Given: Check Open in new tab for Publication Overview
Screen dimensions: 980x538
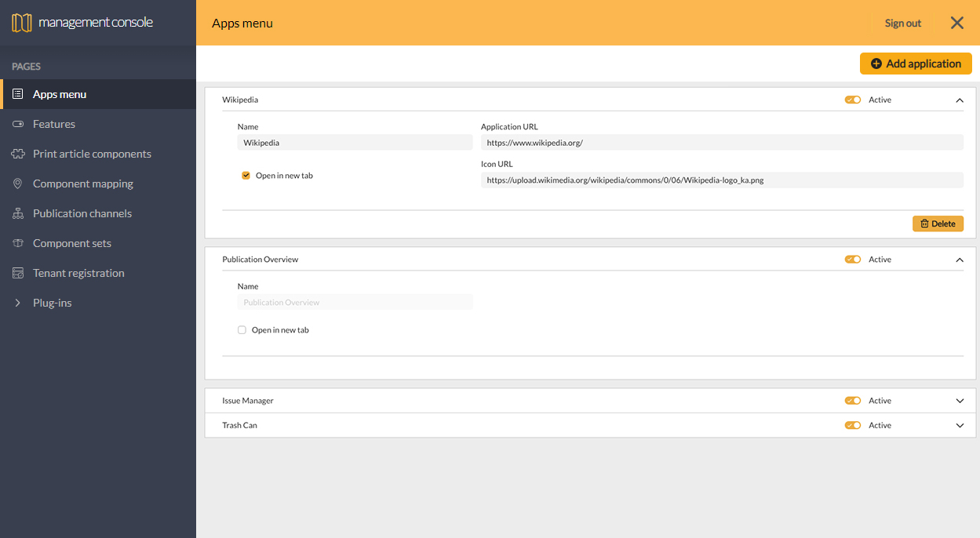Looking at the screenshot, I should [242, 330].
